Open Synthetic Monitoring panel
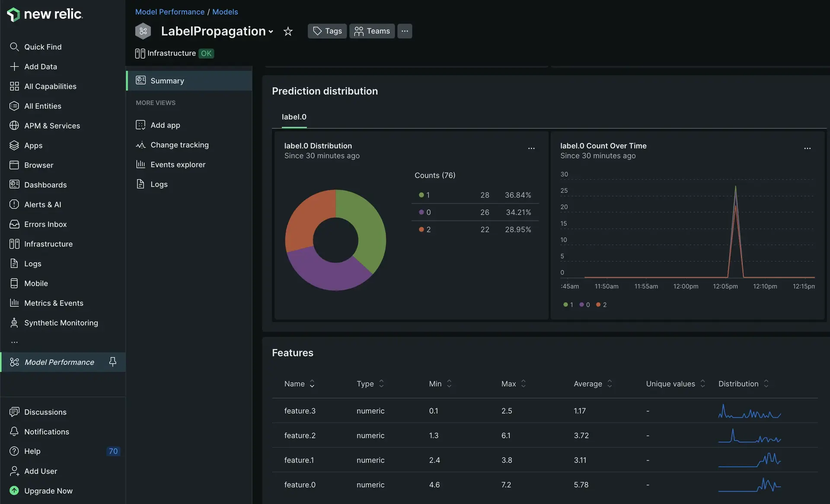Screen dimensions: 830x504 click(61, 323)
